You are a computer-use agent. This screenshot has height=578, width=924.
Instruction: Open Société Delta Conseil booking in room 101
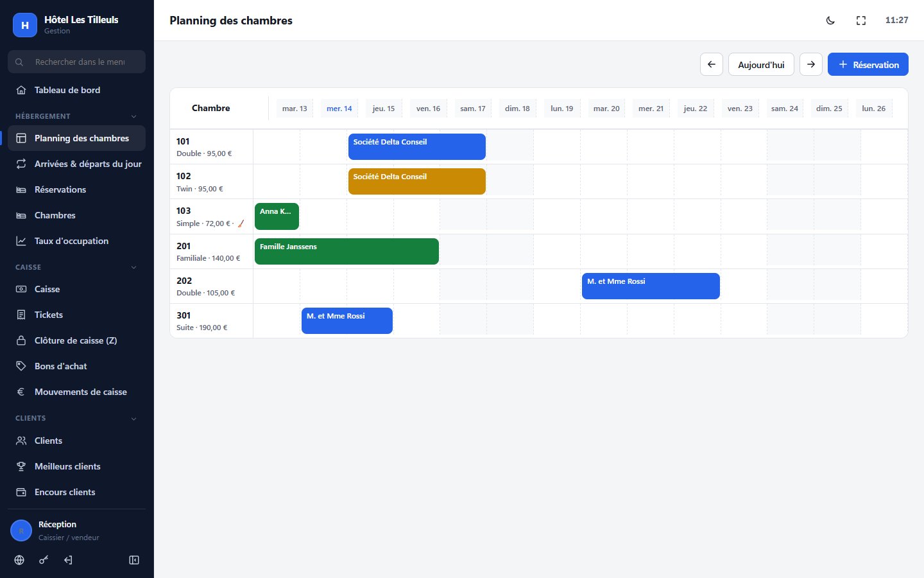point(417,146)
